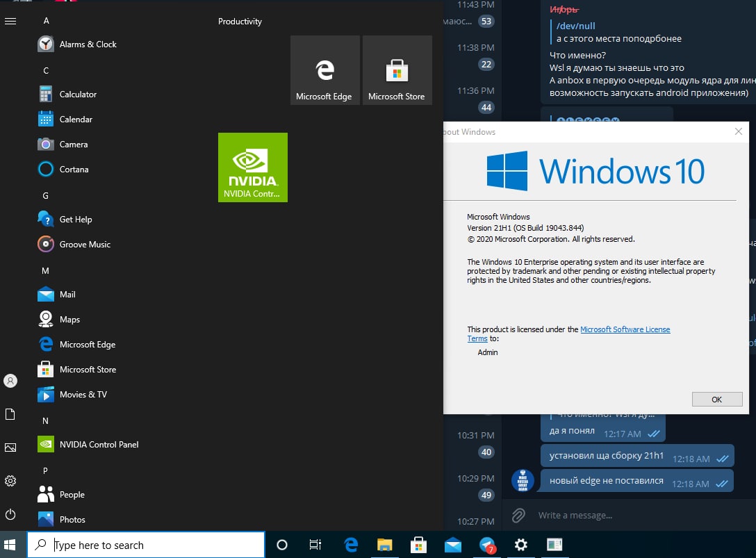Click the 'новый edge не поставился' message
Screen dimensions: 756x558
tap(637, 481)
